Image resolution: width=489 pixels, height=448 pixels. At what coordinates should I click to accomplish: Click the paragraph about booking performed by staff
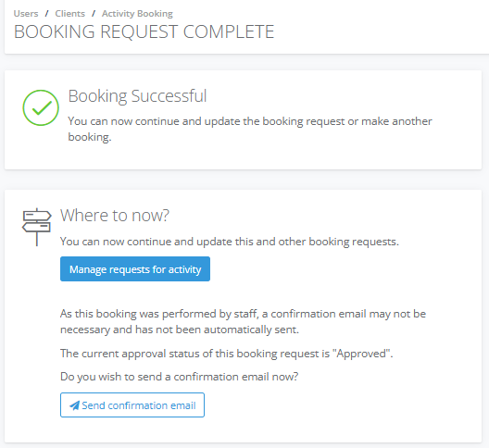243,321
